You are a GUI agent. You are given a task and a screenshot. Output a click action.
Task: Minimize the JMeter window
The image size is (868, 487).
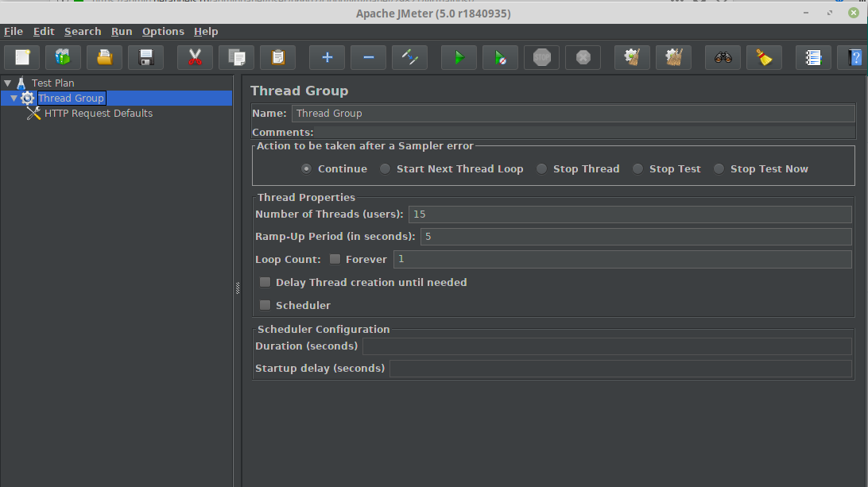tap(806, 13)
